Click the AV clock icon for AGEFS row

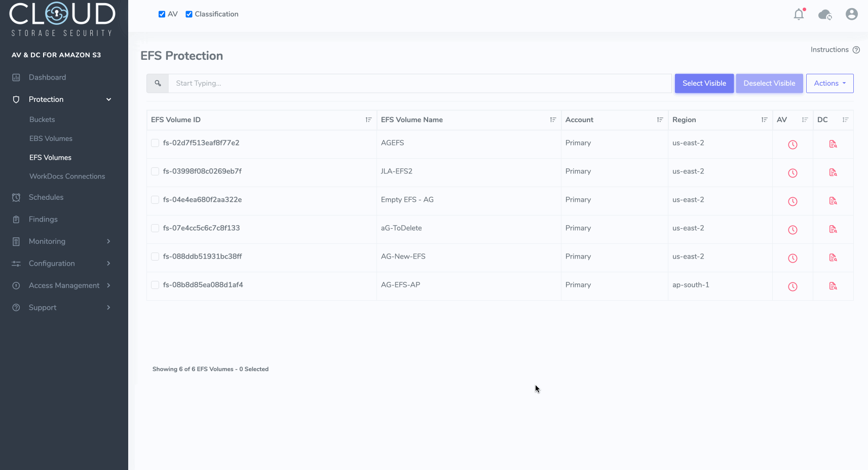point(792,145)
